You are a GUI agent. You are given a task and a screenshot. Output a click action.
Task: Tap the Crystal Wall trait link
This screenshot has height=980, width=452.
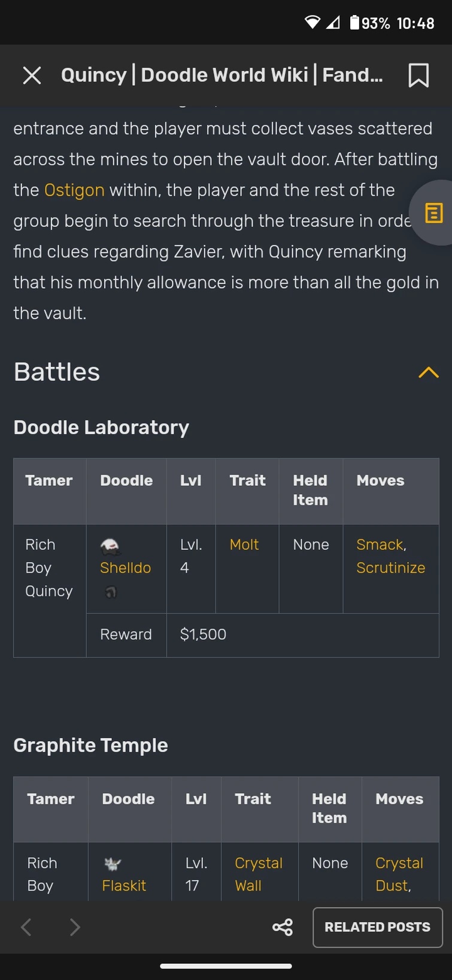point(259,875)
